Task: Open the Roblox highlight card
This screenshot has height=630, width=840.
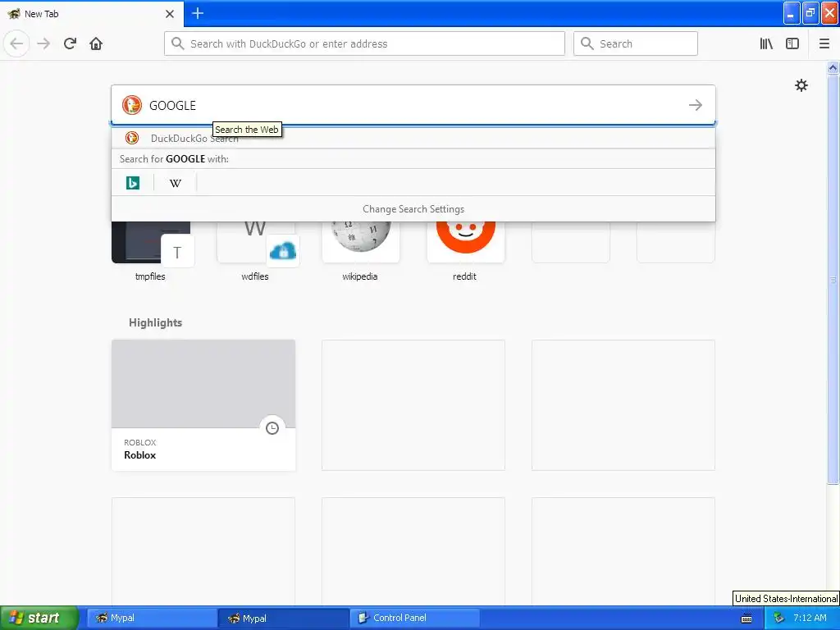Action: (x=203, y=405)
